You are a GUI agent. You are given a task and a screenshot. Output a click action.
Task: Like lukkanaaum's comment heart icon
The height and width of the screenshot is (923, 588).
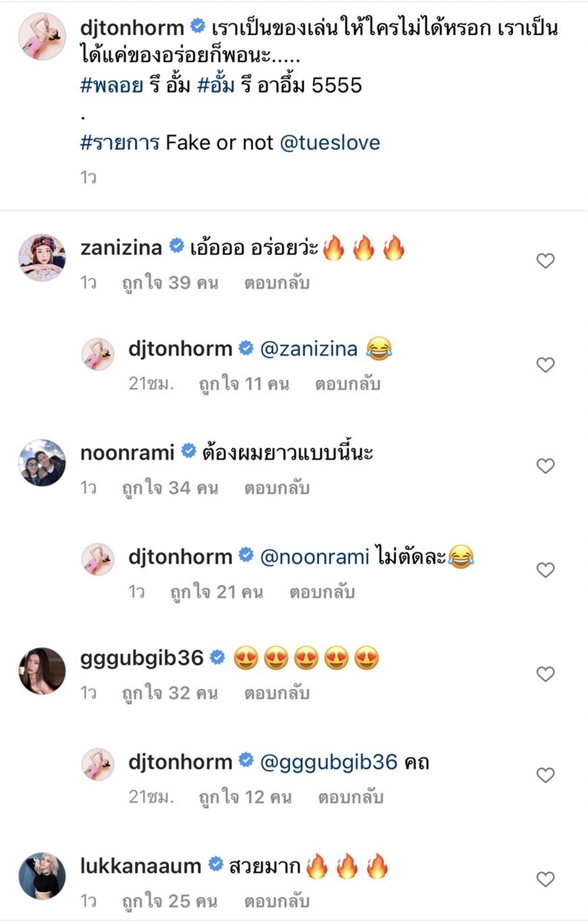[545, 879]
